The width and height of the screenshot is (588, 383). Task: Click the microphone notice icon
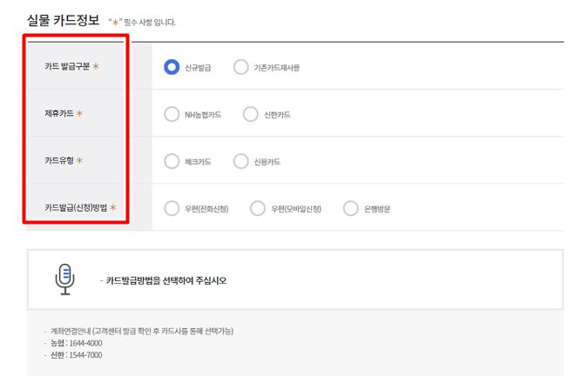click(x=65, y=279)
